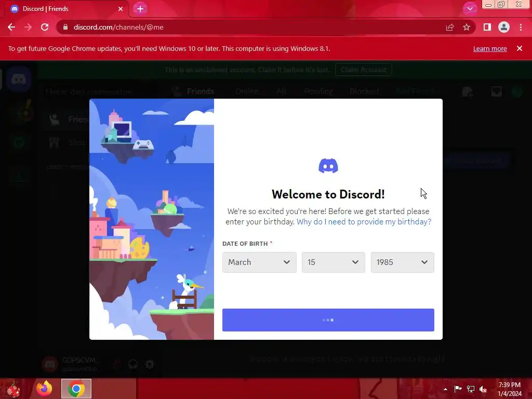This screenshot has height=399, width=532.
Task: Click Learn more in the Chrome update bar
Action: pos(490,48)
